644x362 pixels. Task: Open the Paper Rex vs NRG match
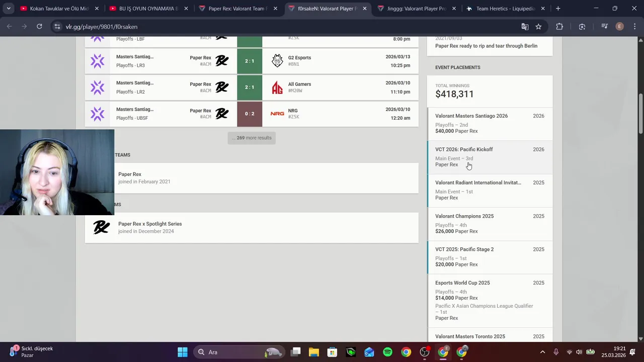click(x=252, y=114)
